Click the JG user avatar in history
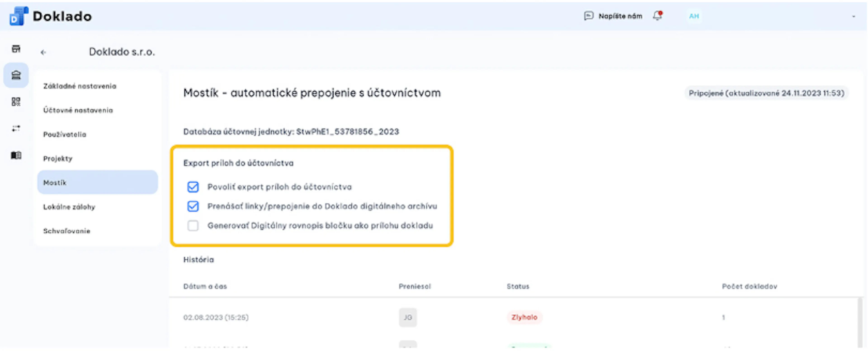This screenshot has height=351, width=868. [408, 317]
